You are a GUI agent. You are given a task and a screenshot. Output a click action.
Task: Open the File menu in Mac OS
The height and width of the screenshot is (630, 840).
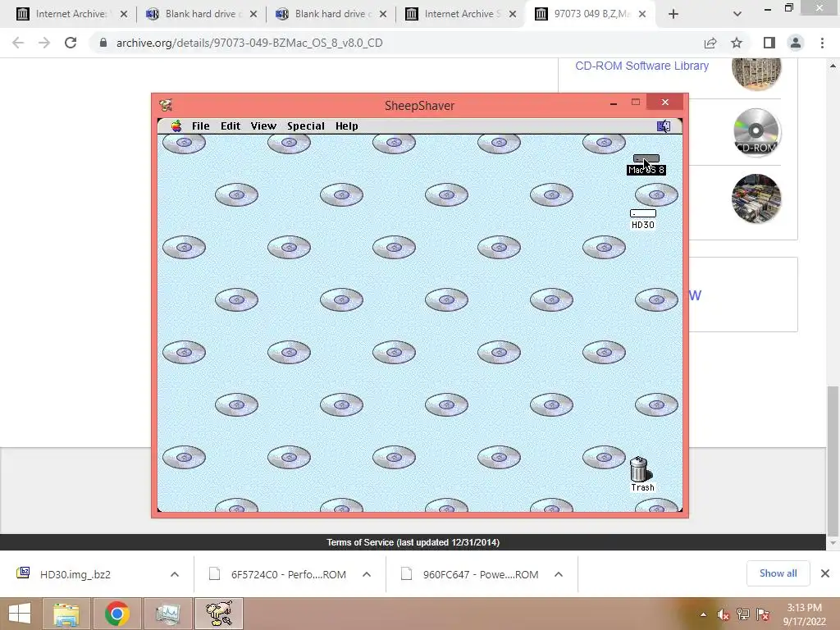point(200,126)
